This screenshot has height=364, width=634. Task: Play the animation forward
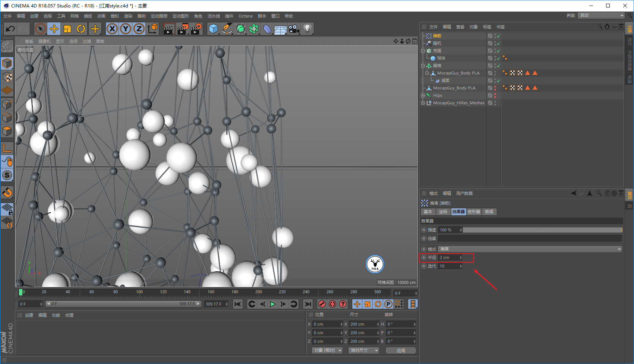(x=272, y=304)
